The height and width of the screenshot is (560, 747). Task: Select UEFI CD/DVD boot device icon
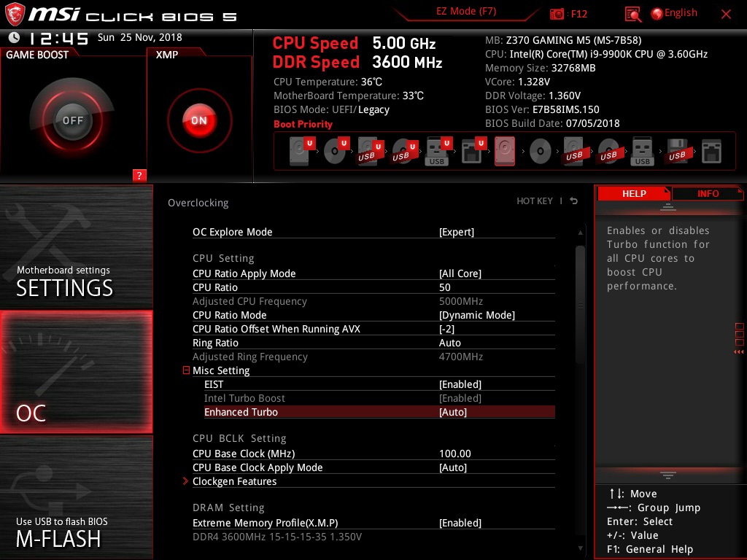pyautogui.click(x=336, y=151)
